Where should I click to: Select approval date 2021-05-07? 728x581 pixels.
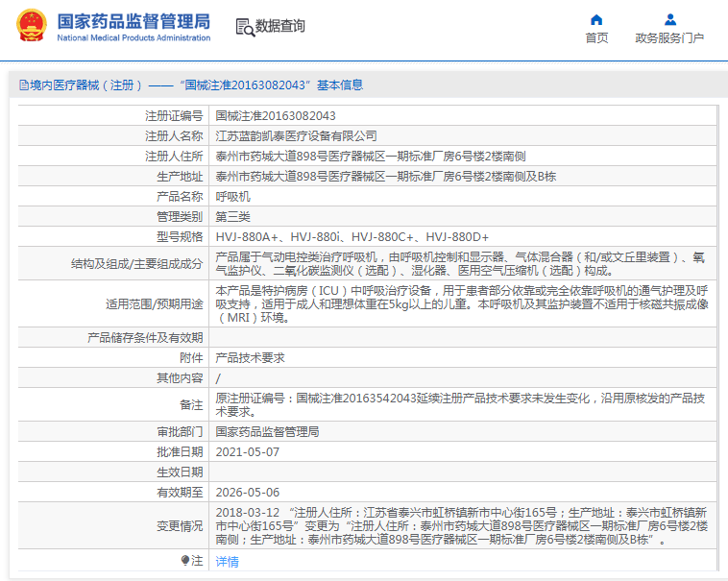[x=248, y=452]
